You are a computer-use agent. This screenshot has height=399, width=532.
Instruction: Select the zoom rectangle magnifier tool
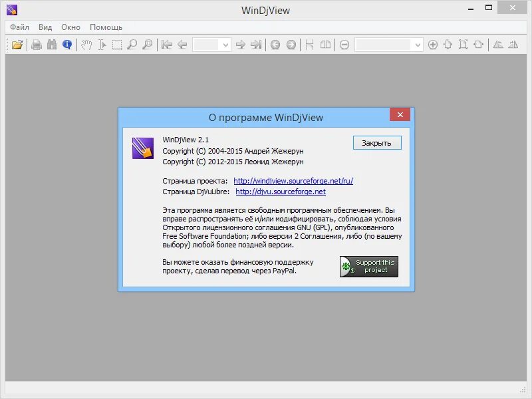[147, 45]
